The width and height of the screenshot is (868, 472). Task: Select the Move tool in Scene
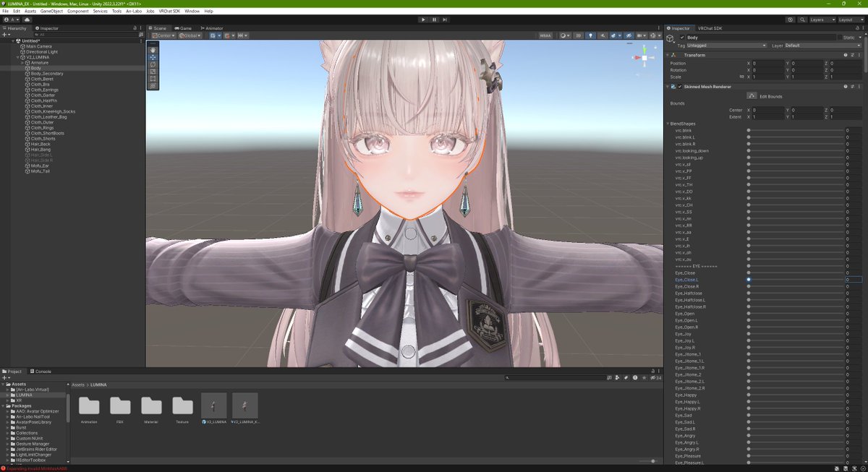pyautogui.click(x=153, y=57)
